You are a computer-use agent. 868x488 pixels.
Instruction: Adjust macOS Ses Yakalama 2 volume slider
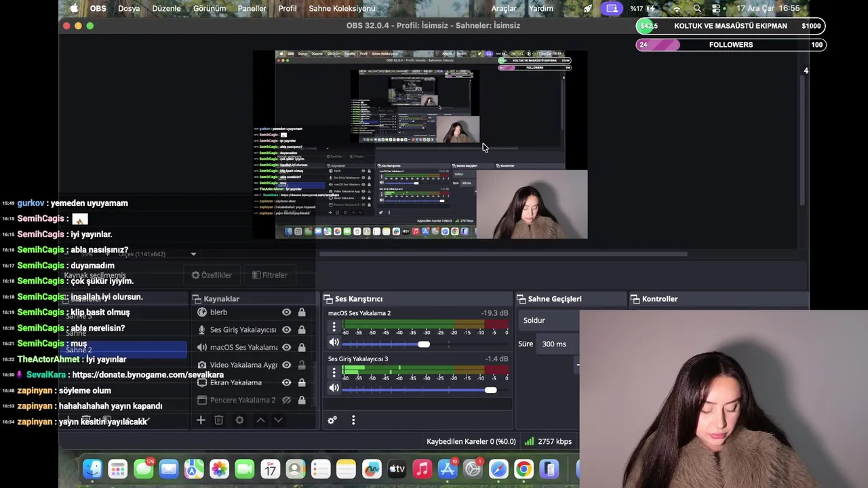[424, 344]
